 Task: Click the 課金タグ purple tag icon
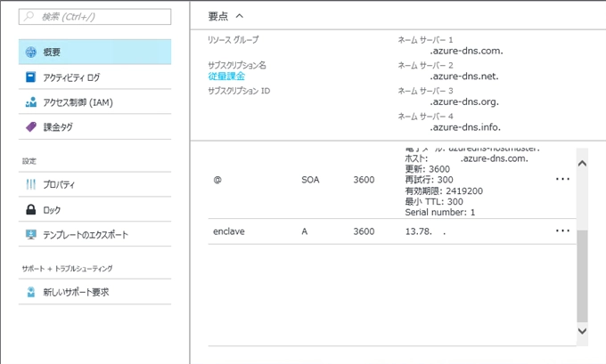tap(31, 127)
